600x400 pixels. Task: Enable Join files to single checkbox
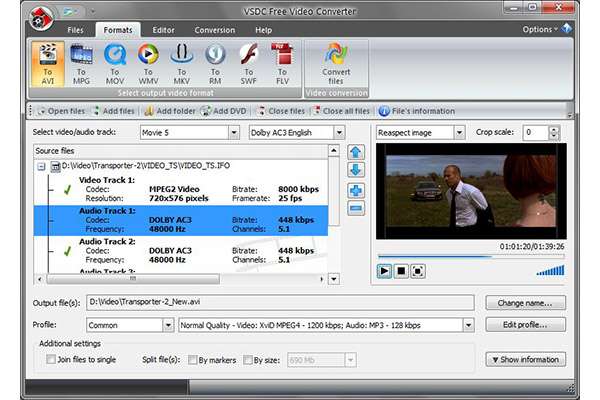(51, 359)
